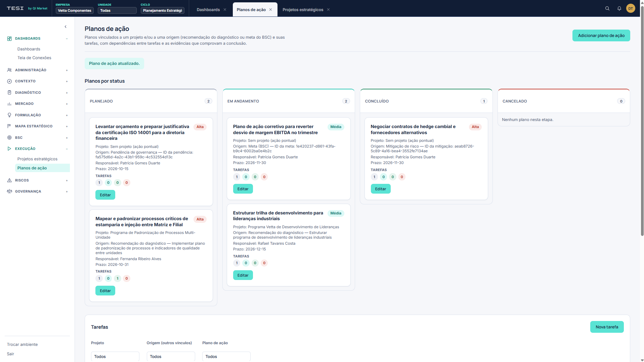This screenshot has height=362, width=644.
Task: Expand the Formulação sidebar section
Action: pos(67,115)
